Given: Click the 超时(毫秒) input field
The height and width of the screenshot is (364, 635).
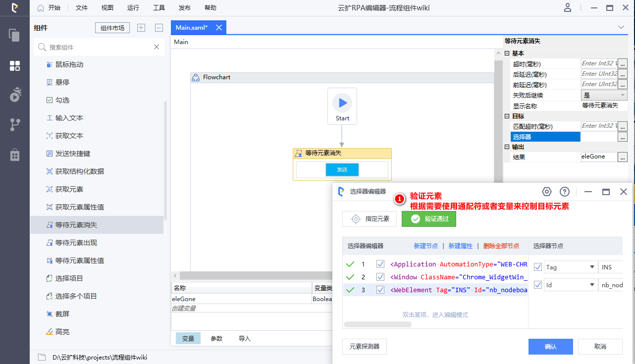Looking at the screenshot, I should 599,63.
